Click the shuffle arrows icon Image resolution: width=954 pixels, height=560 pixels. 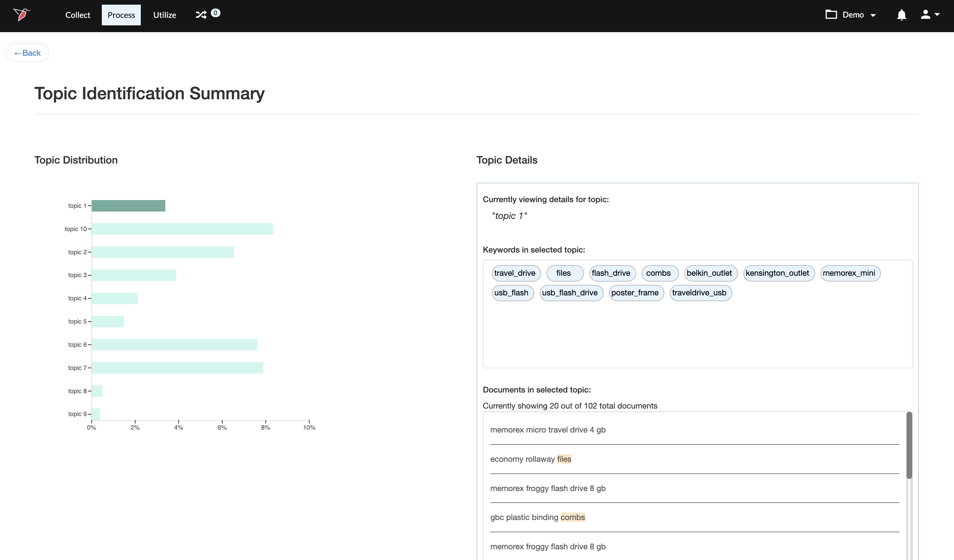pos(201,15)
